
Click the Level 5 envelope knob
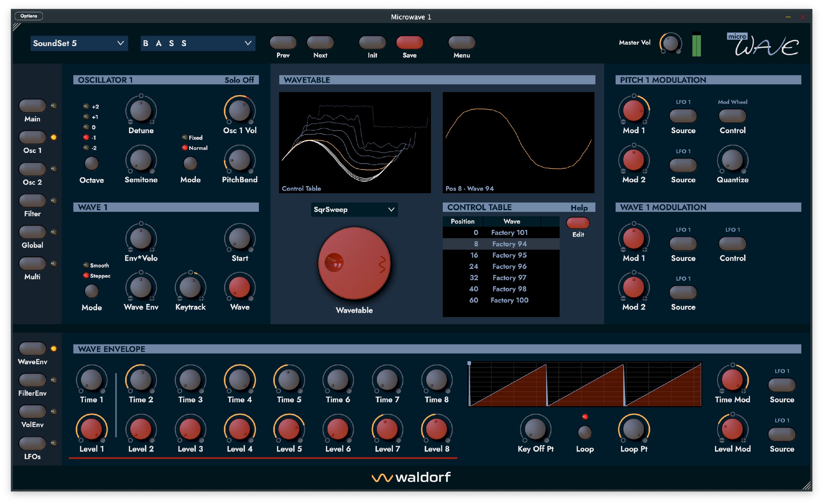(x=289, y=429)
